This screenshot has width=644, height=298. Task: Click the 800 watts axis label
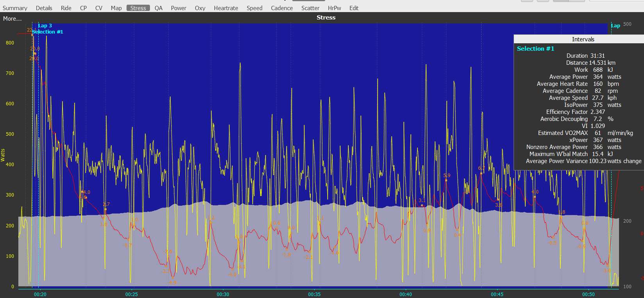tap(10, 43)
